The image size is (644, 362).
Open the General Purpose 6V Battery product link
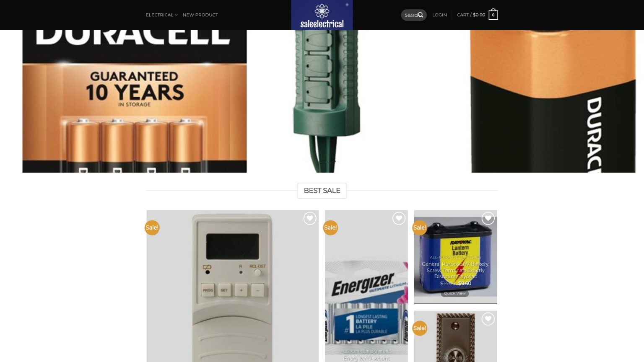coord(455,270)
